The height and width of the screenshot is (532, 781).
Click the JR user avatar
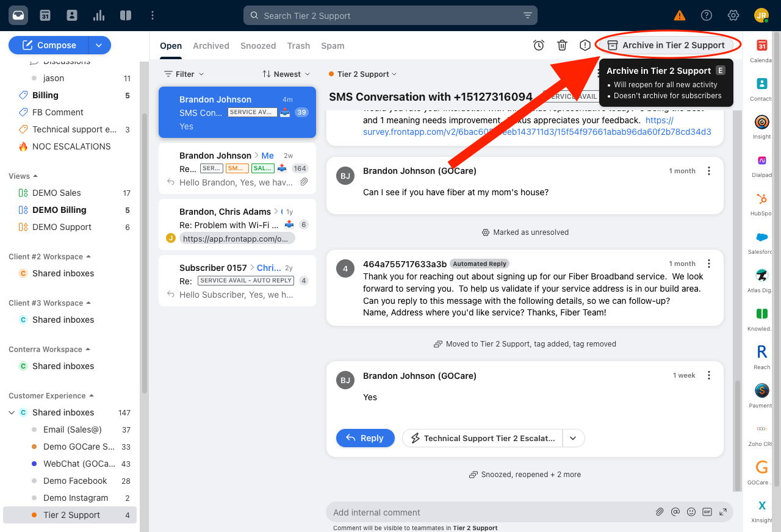point(761,16)
